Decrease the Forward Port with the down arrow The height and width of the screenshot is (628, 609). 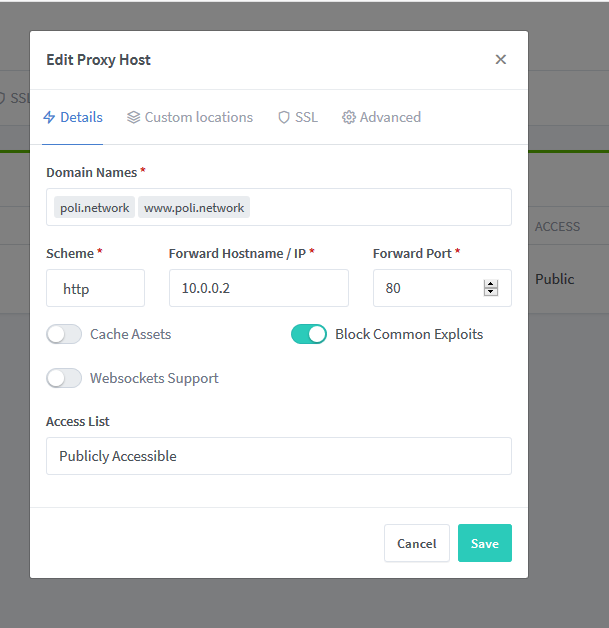pyautogui.click(x=490, y=292)
